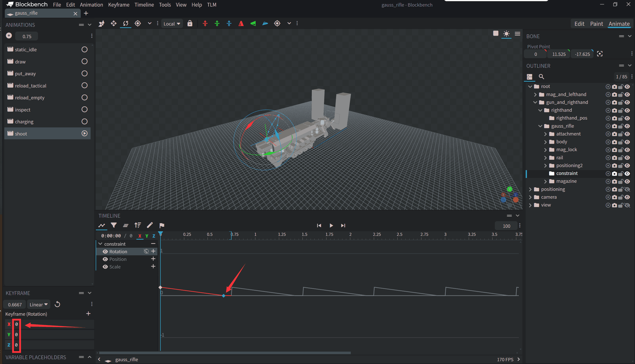Add a new animation with plus icon
The image size is (635, 364).
pos(9,36)
